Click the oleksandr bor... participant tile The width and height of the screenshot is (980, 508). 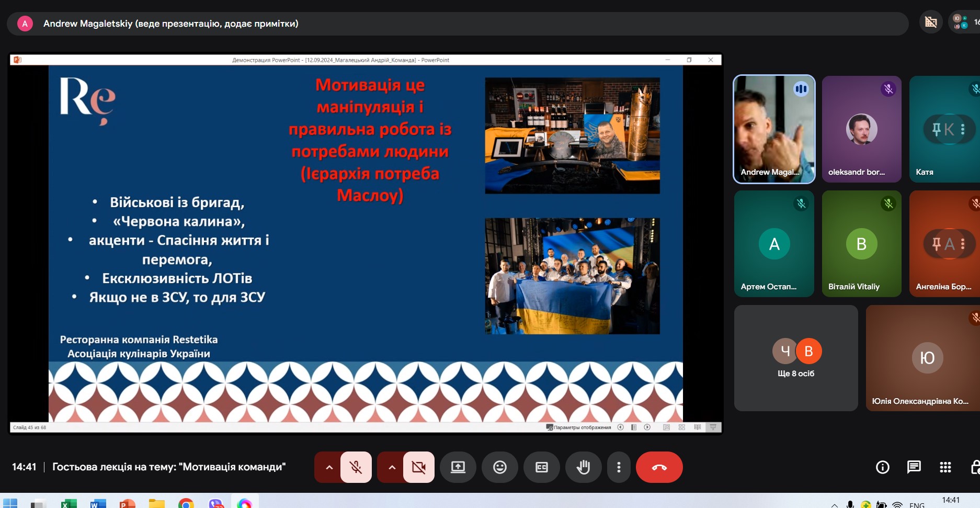pos(861,129)
